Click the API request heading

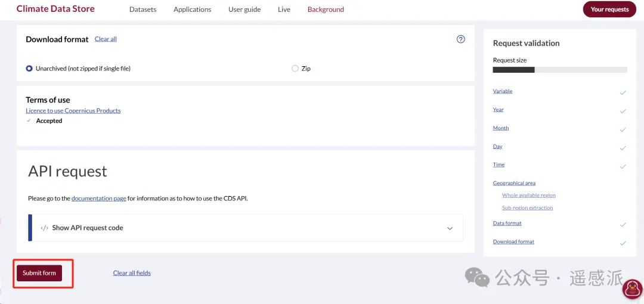(x=67, y=171)
